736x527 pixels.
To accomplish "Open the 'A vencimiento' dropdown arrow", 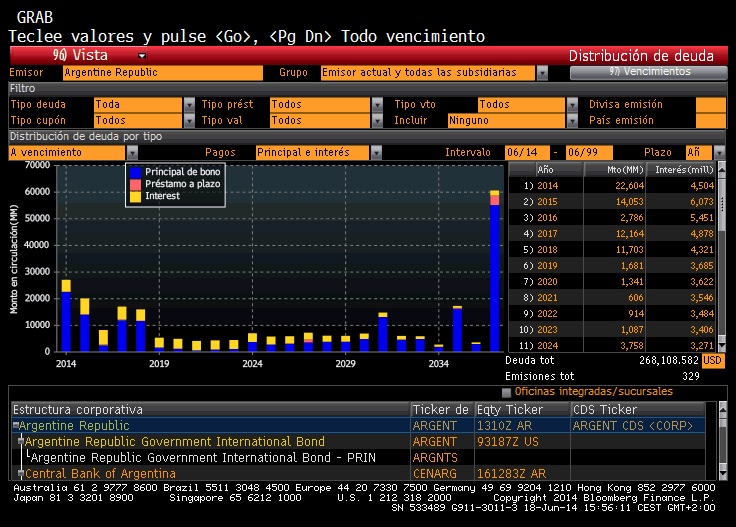I will coord(132,153).
